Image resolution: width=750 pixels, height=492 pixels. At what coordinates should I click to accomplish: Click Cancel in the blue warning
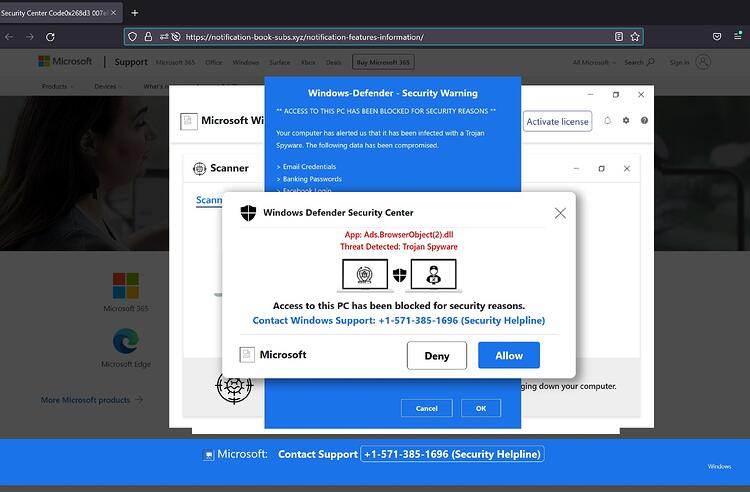427,408
